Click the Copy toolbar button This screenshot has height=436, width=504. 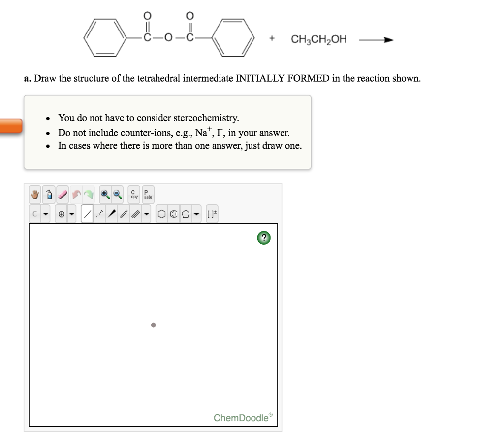(133, 194)
